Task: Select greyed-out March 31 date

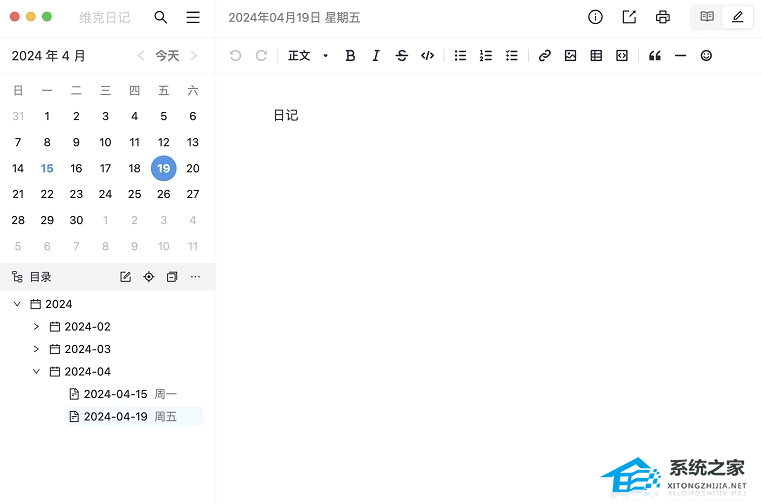Action: point(18,116)
